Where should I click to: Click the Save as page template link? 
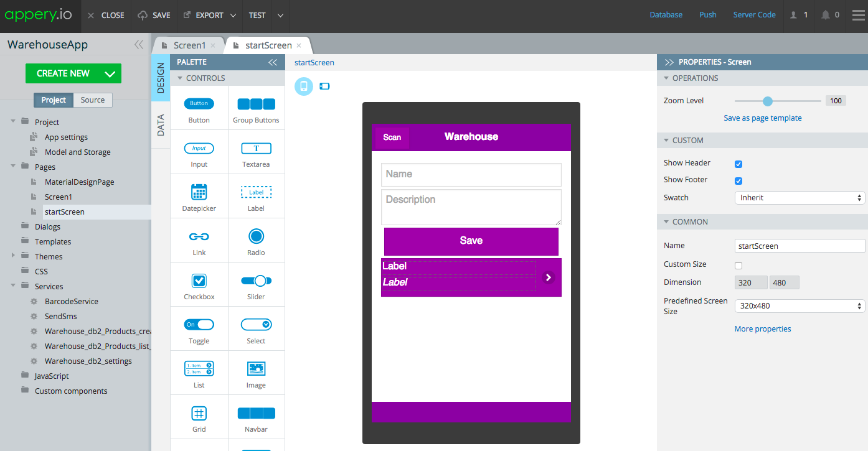762,118
